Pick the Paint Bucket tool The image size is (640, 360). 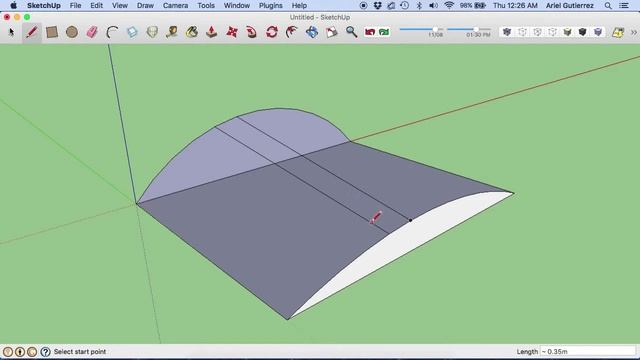pos(192,32)
